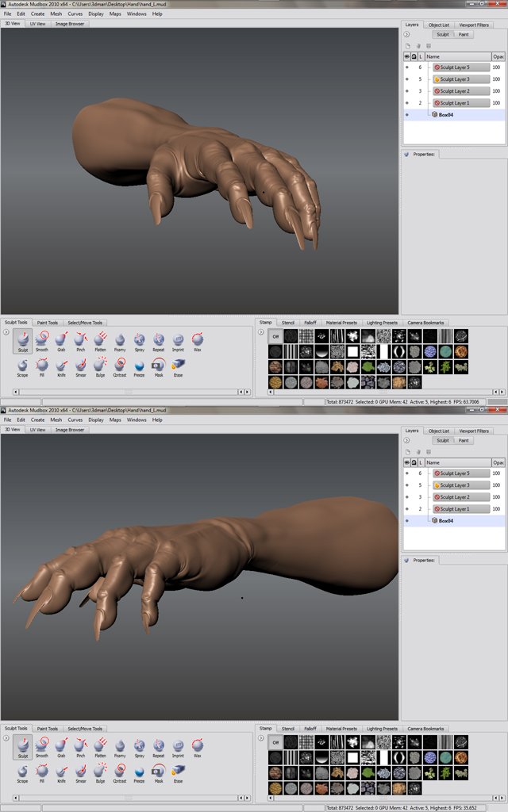The width and height of the screenshot is (508, 812).
Task: Activate the Flatten tool in top window
Action: [x=100, y=341]
